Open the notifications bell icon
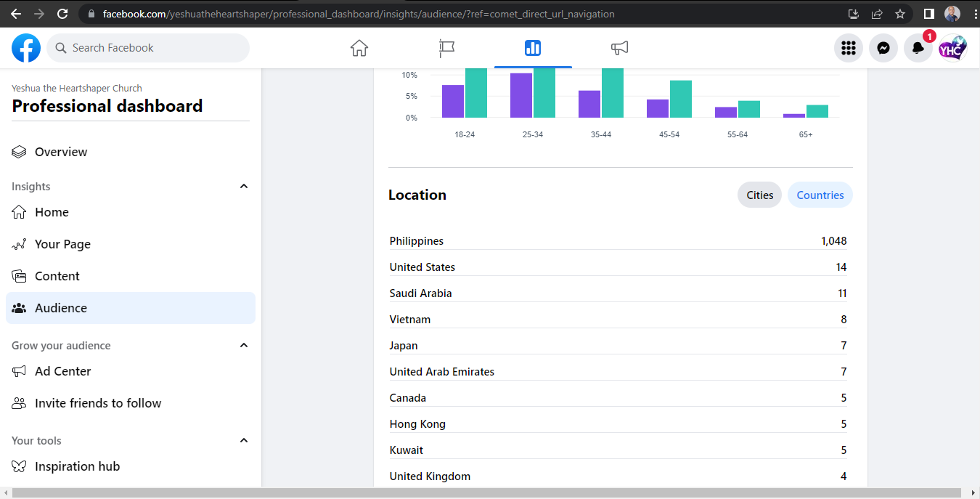 (x=918, y=48)
